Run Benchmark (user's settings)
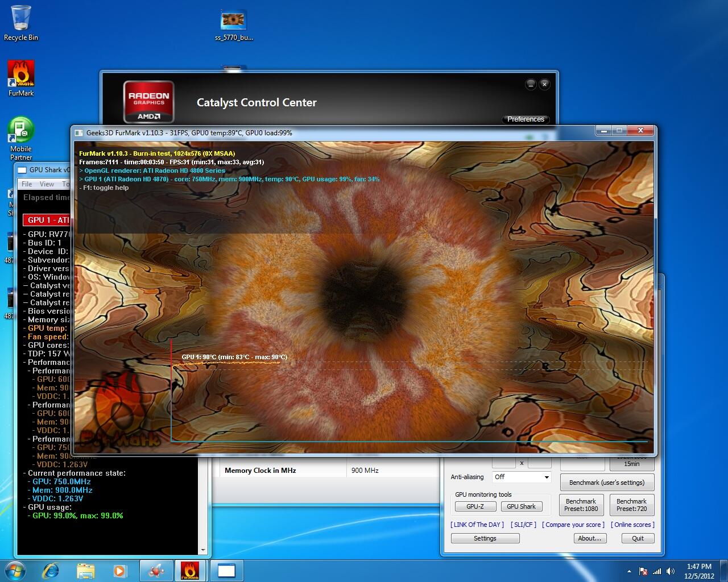 (x=607, y=483)
